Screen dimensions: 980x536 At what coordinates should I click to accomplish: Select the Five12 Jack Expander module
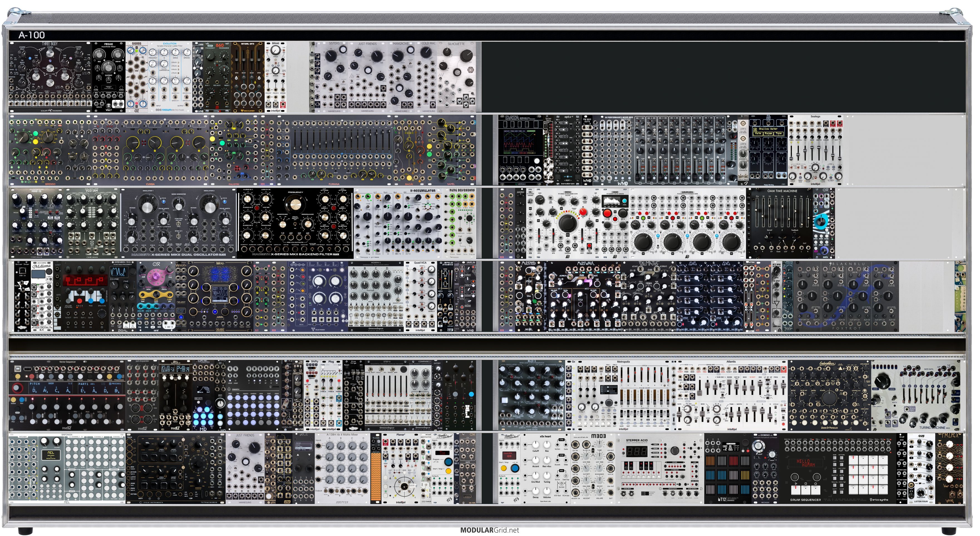(x=142, y=395)
